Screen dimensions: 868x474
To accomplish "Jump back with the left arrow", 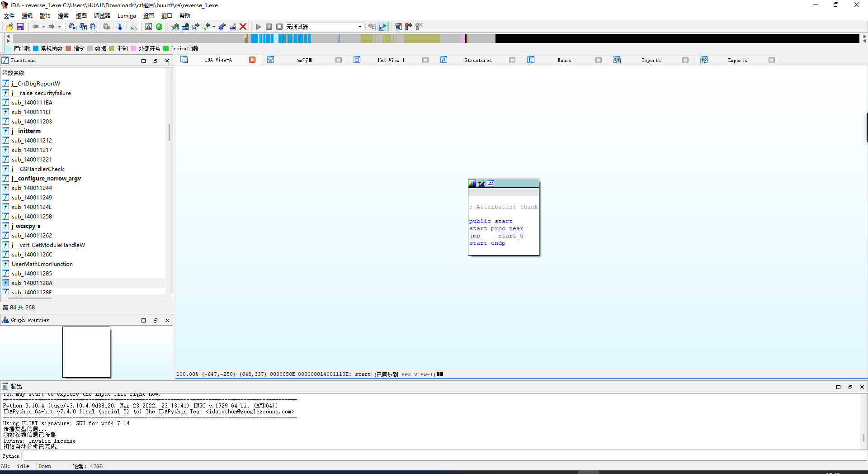I will [x=35, y=27].
